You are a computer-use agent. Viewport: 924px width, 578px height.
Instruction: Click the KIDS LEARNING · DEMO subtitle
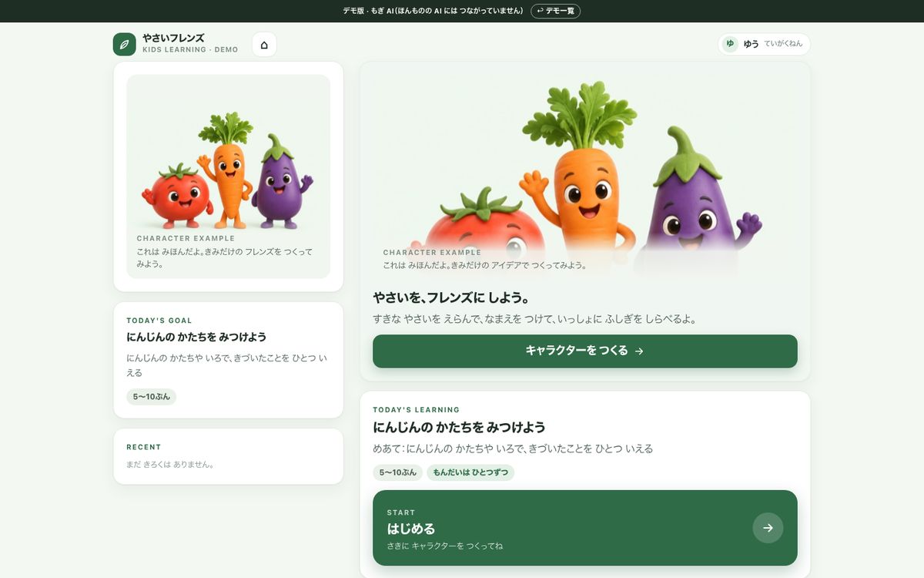click(x=190, y=50)
